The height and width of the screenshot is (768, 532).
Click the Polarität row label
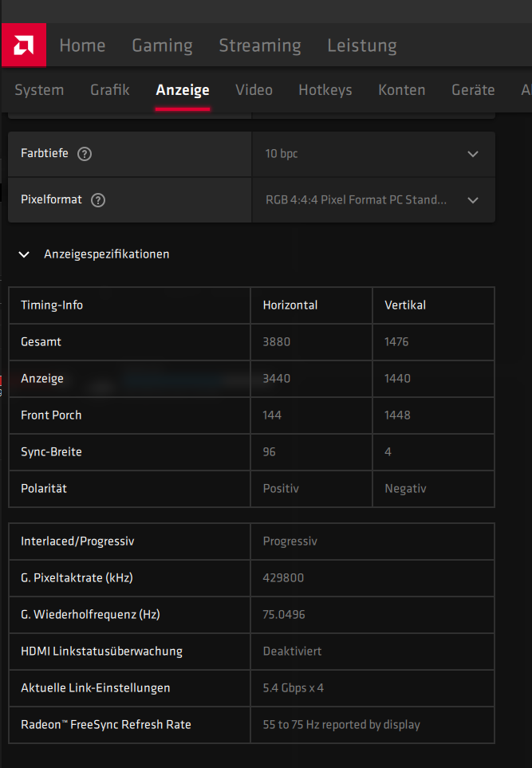[44, 489]
